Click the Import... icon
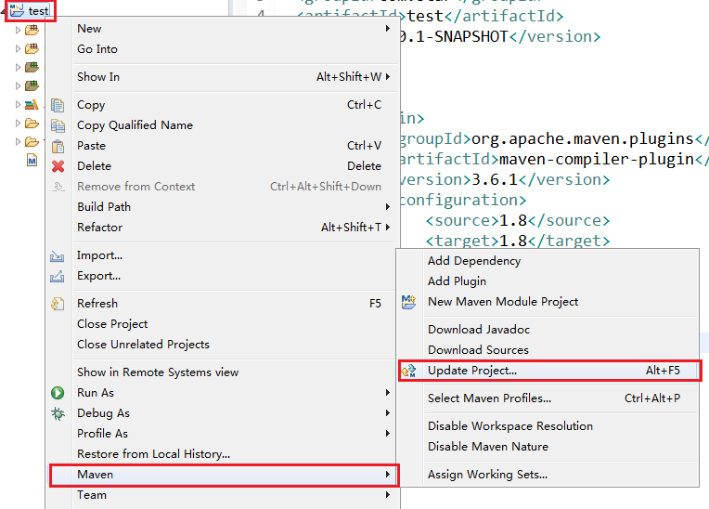 click(57, 256)
